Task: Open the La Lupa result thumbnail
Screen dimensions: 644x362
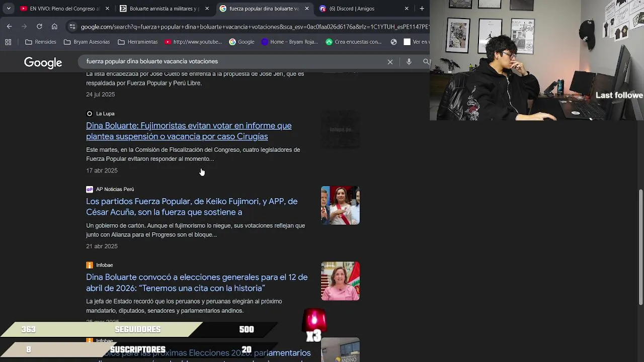Action: (341, 129)
